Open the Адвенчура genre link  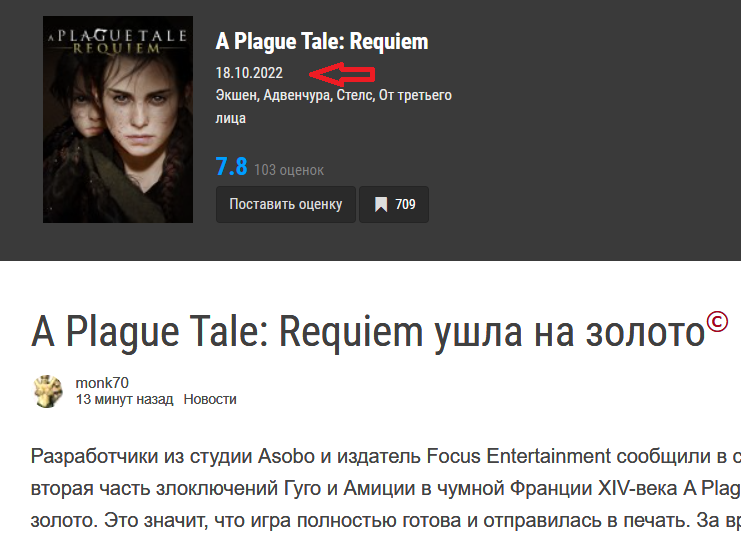[297, 95]
